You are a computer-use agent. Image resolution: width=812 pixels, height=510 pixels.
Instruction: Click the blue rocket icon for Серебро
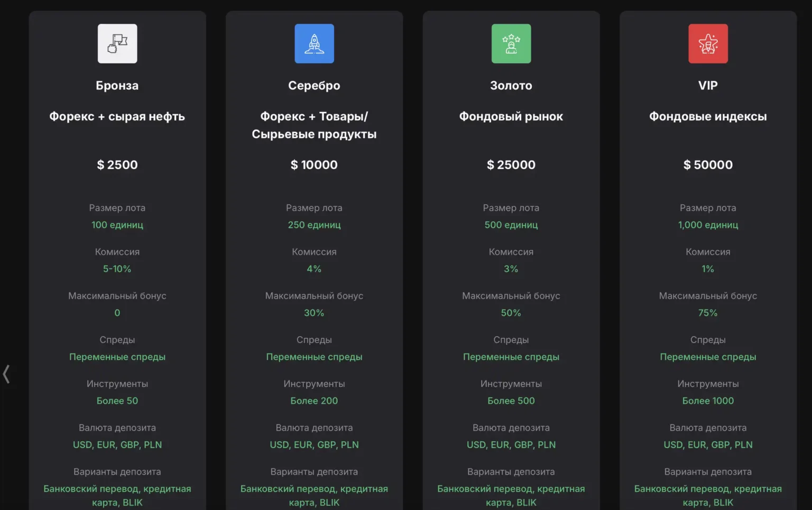pyautogui.click(x=314, y=44)
